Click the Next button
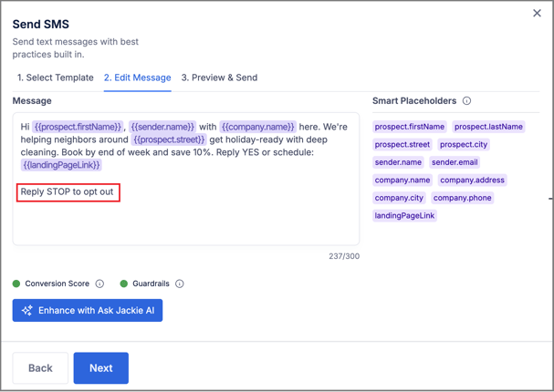Image resolution: width=554 pixels, height=392 pixels. point(100,368)
